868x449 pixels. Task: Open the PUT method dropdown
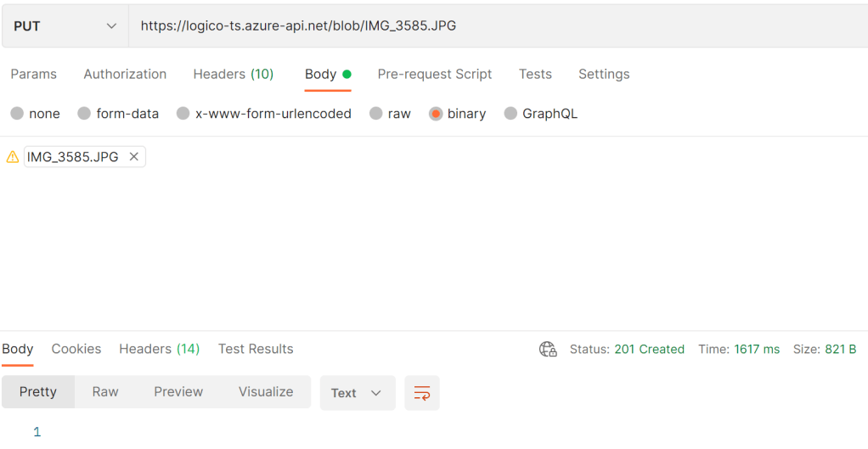(x=65, y=26)
